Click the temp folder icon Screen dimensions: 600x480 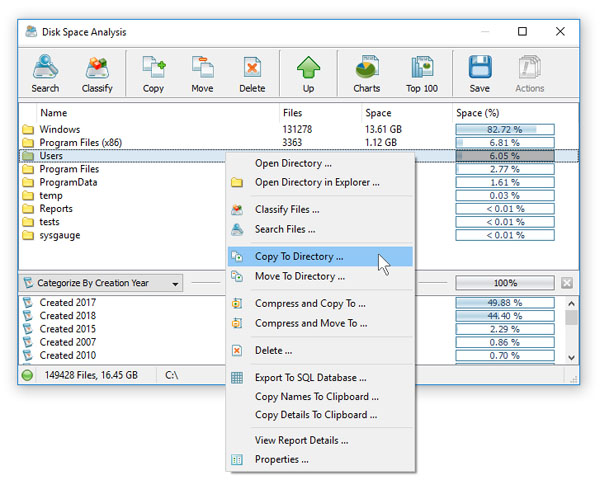pyautogui.click(x=28, y=196)
